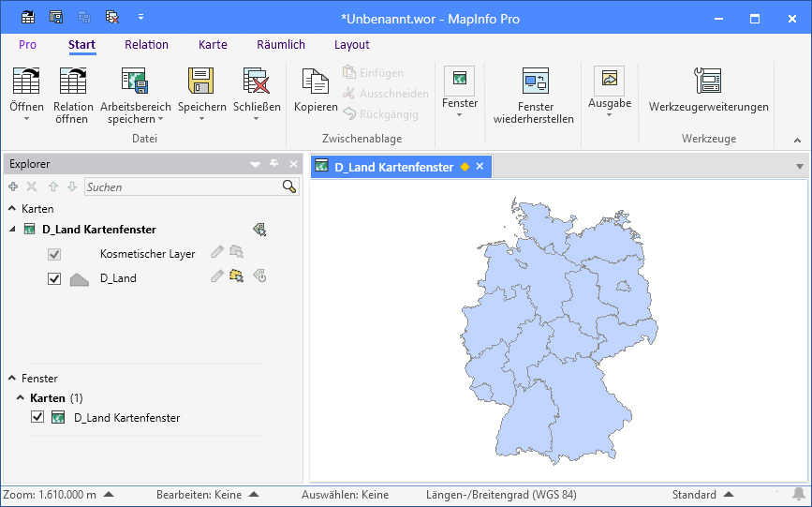
Task: Open the Ausgabe dropdown arrow
Action: tap(609, 115)
